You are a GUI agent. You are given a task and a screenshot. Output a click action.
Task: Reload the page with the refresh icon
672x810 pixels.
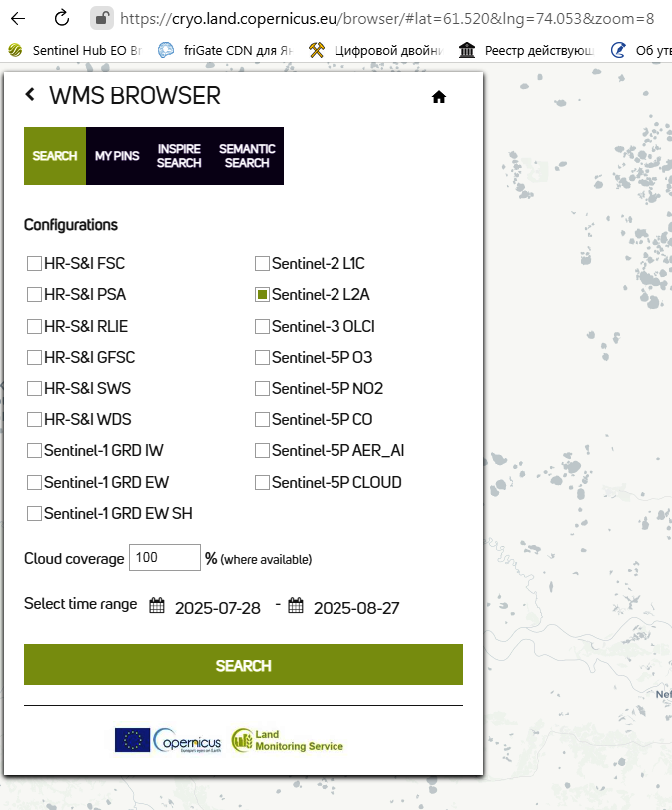tap(62, 18)
